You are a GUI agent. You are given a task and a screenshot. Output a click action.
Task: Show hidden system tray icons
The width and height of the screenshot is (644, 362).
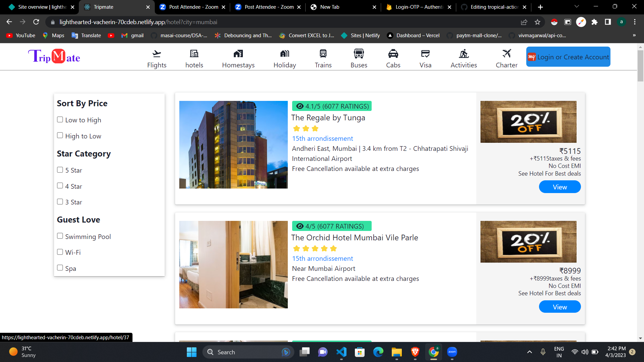[x=529, y=352]
